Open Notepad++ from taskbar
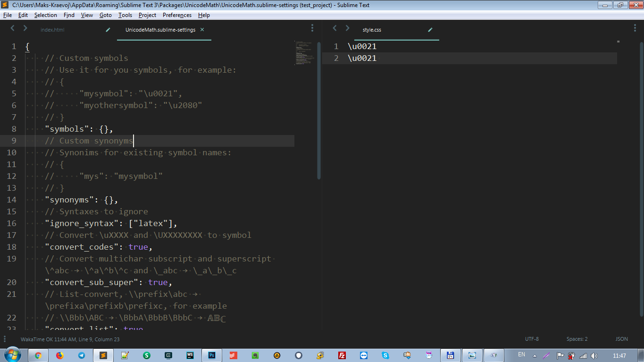Screen dimensions: 644x362 (x=125, y=355)
